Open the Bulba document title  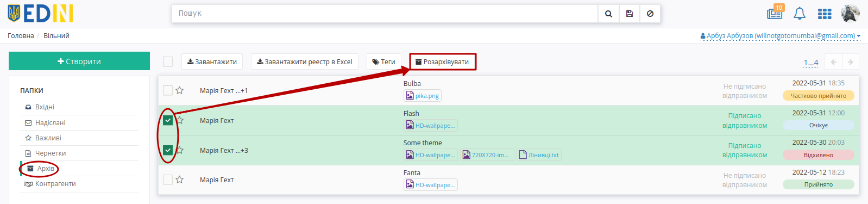pos(412,83)
